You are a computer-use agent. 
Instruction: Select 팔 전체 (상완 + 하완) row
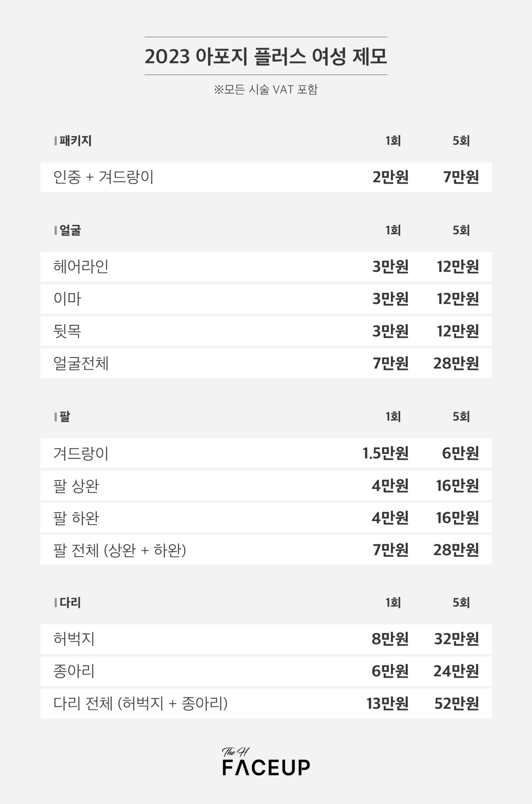266,550
